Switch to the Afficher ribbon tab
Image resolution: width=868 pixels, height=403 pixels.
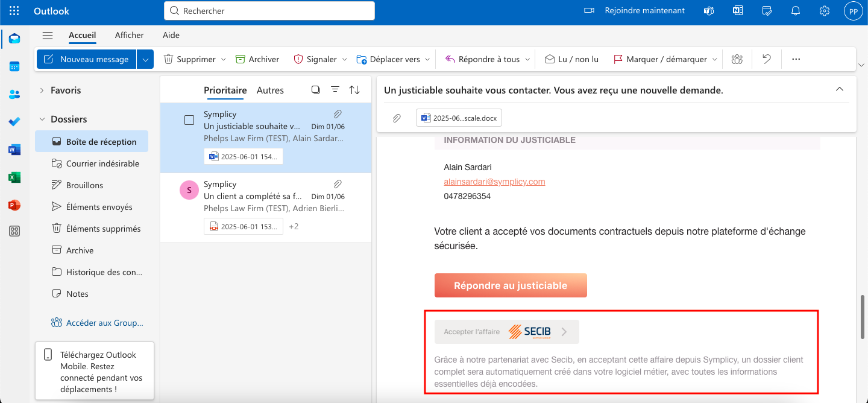coord(129,35)
